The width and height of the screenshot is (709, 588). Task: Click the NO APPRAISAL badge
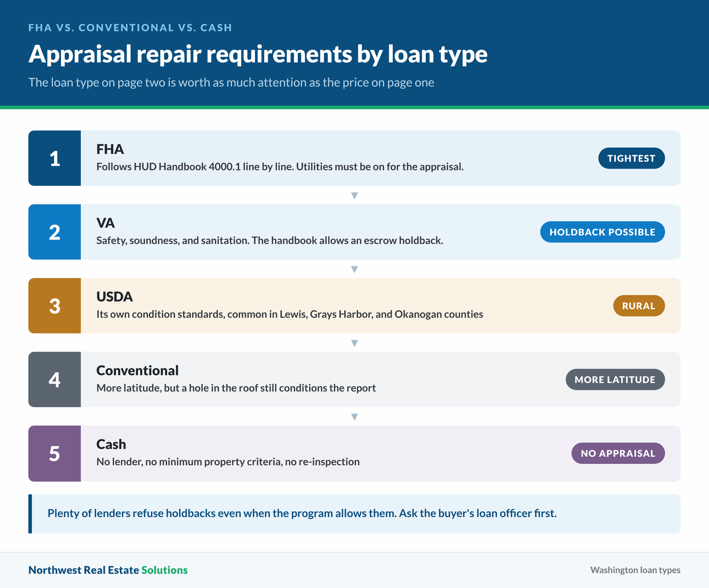click(x=618, y=453)
